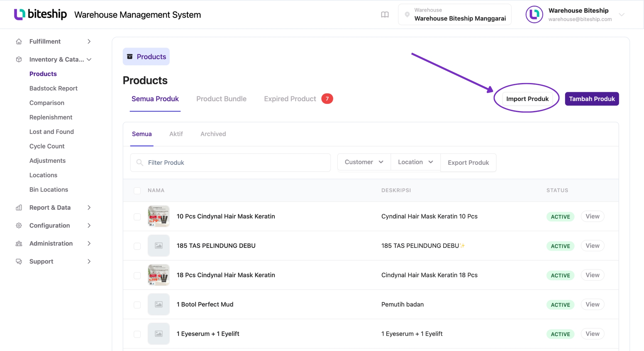Open thumbnail of 18 Pcs Cindynal Hair Mask

coord(158,275)
